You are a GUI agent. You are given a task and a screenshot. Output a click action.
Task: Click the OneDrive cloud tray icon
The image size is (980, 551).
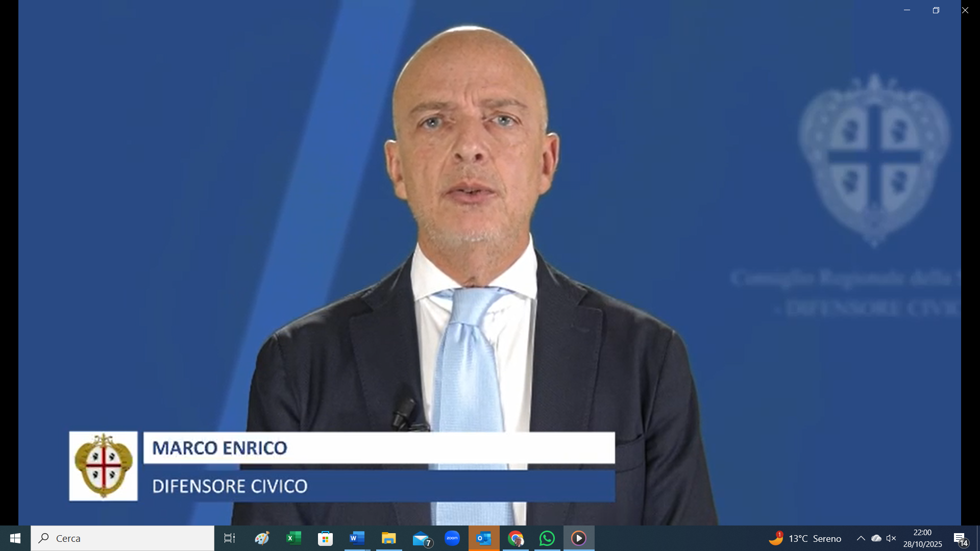(x=876, y=538)
